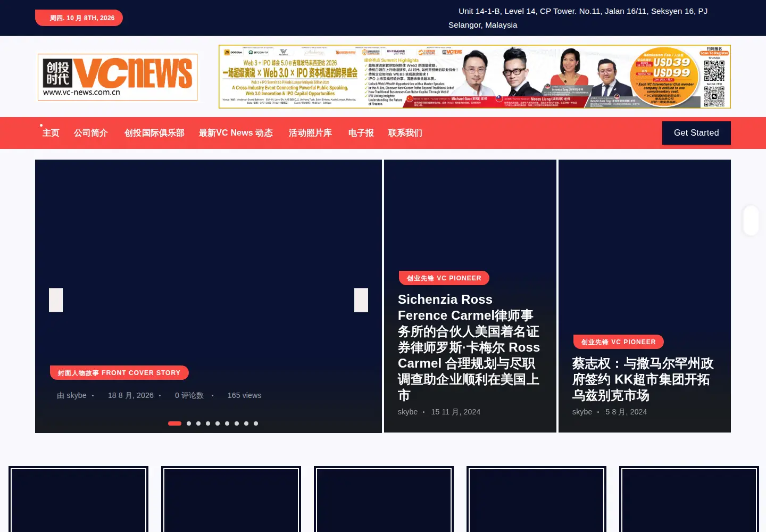The width and height of the screenshot is (766, 532).
Task: Open the 公司简介 menu item
Action: 91,133
